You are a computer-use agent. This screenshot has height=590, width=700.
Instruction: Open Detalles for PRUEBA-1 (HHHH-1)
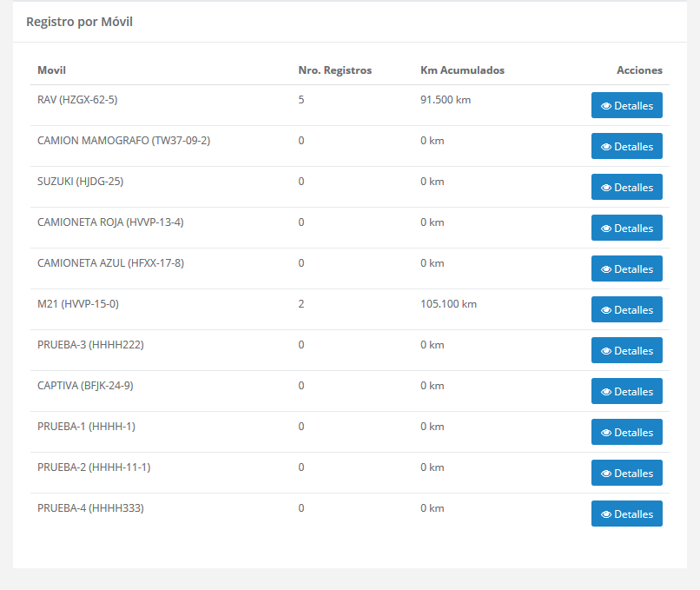(x=627, y=432)
